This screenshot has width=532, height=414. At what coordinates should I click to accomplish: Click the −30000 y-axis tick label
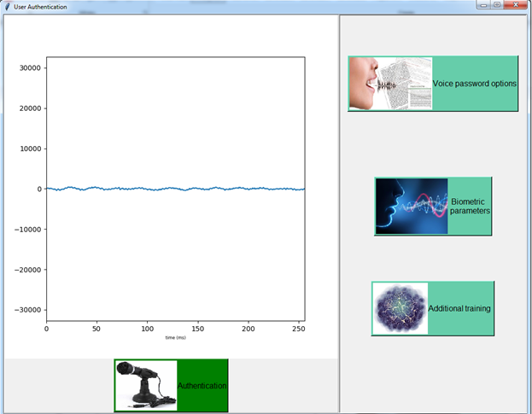click(28, 310)
